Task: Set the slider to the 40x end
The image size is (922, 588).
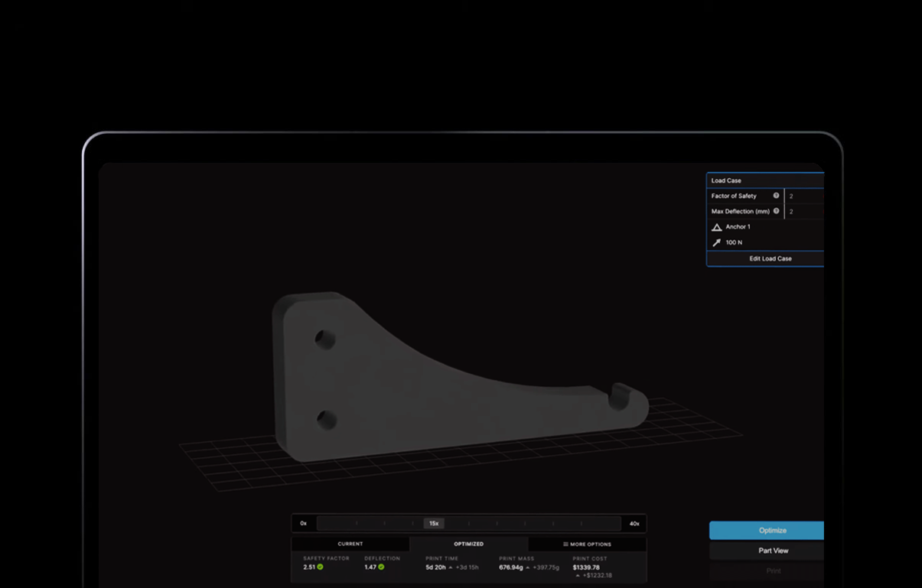Action: (634, 524)
